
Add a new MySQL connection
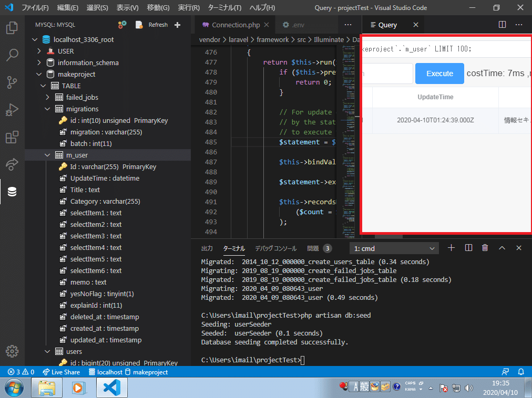(x=178, y=25)
